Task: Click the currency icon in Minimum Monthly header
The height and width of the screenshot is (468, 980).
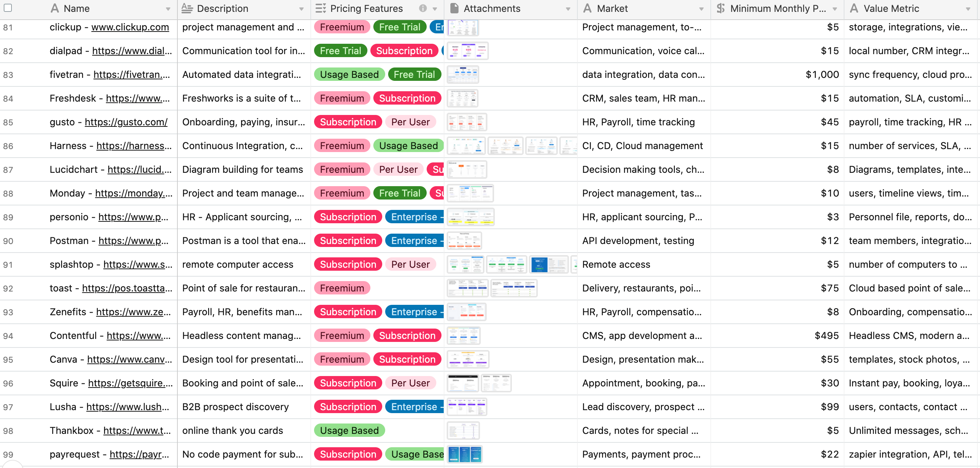Action: [720, 8]
